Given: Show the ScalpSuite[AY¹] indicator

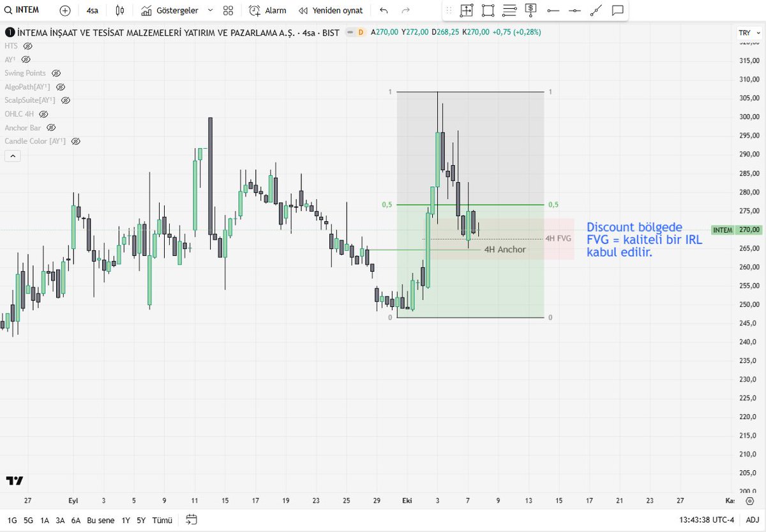Looking at the screenshot, I should (x=65, y=100).
